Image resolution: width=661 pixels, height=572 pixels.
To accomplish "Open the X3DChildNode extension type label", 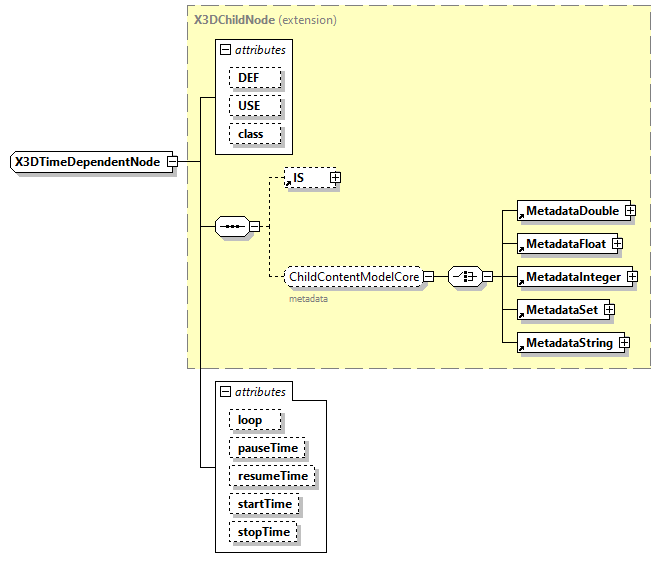I will (236, 19).
